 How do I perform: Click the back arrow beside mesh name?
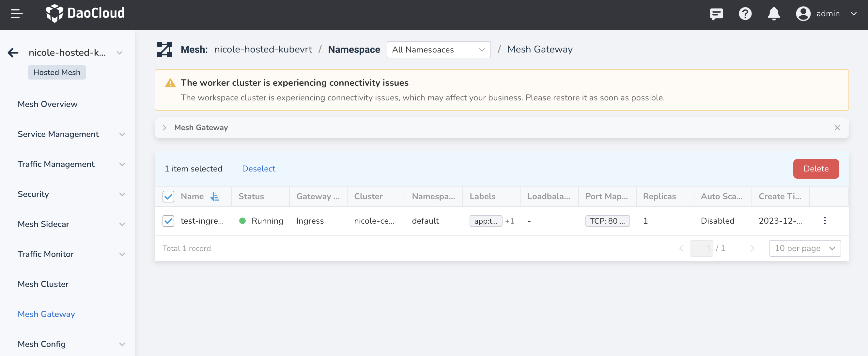click(13, 52)
